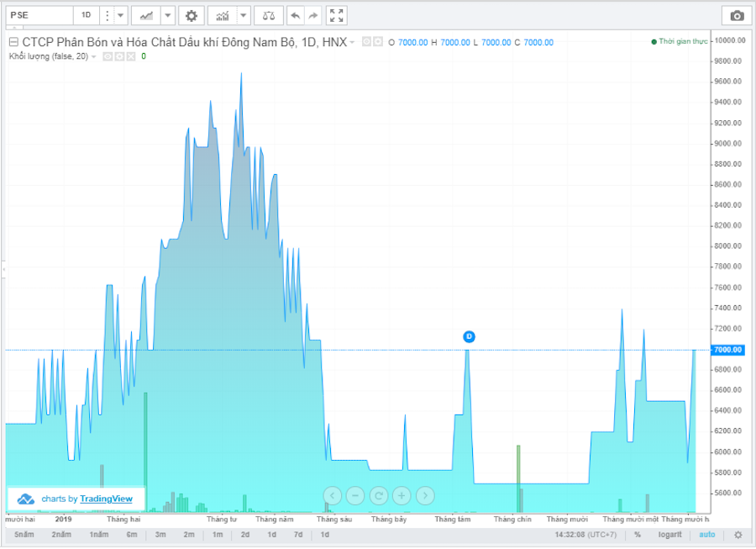
Task: Collapse the chart legend box
Action: 13,42
